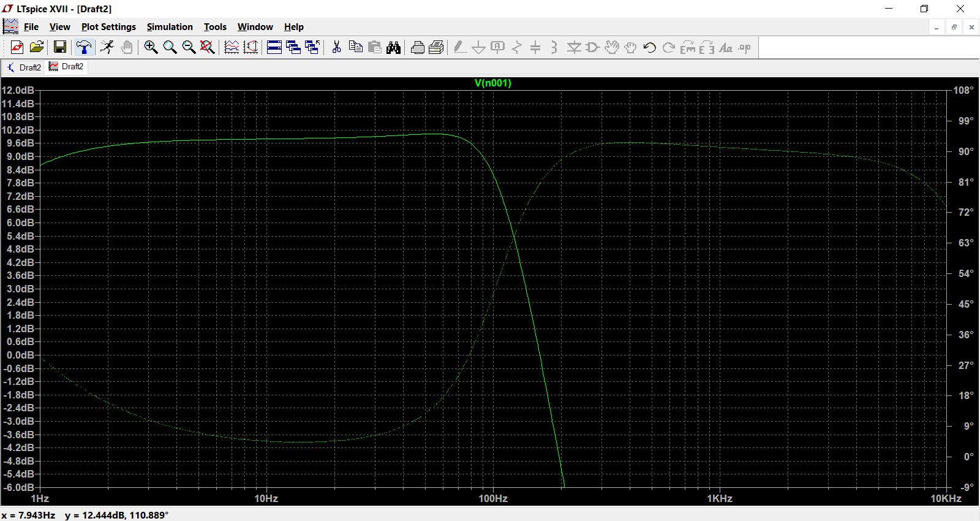Viewport: 980px width, 521px height.
Task: Select the label net tool
Action: [498, 47]
